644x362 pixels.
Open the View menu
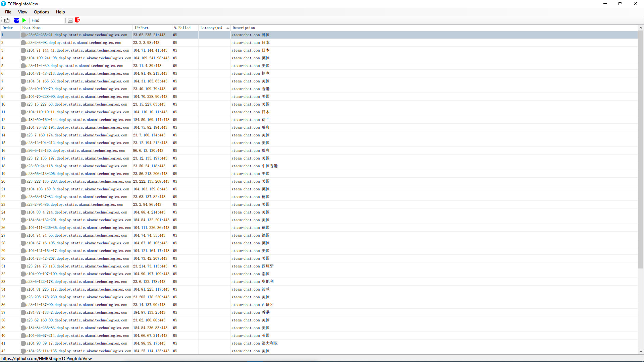pyautogui.click(x=22, y=12)
